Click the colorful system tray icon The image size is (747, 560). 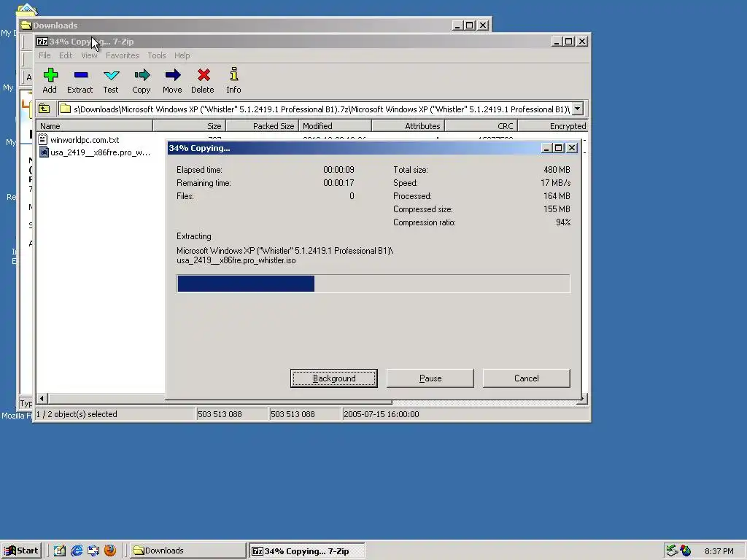pos(686,551)
